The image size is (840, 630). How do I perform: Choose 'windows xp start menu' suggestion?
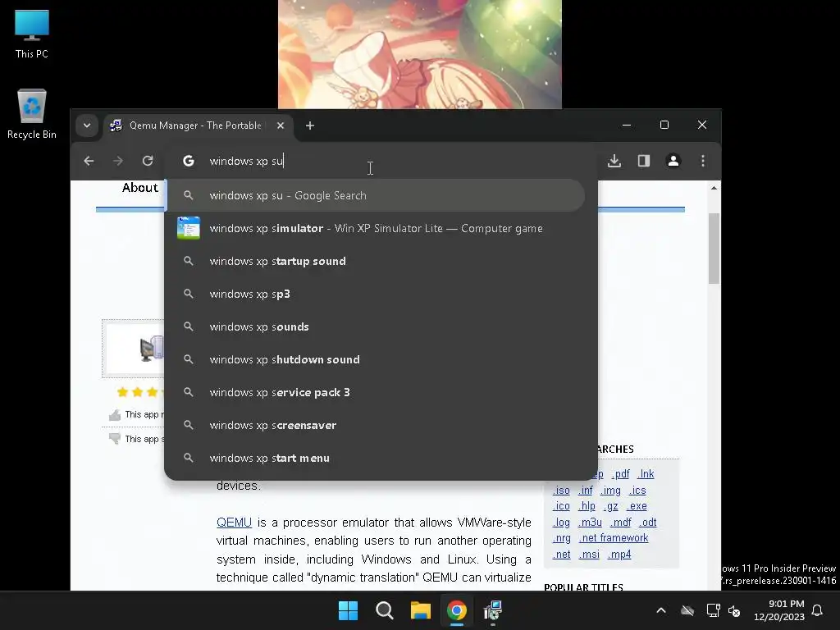tap(374, 458)
